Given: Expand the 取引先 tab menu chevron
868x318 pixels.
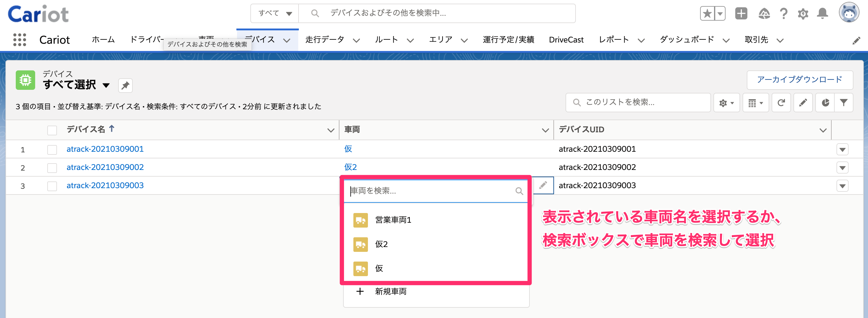Looking at the screenshot, I should 780,40.
